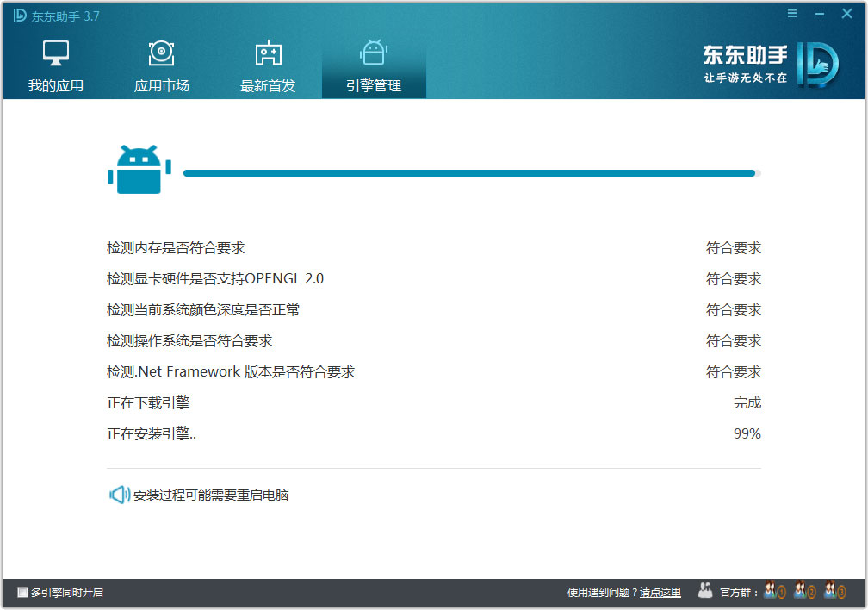Click the engine install progress bar

(x=472, y=173)
